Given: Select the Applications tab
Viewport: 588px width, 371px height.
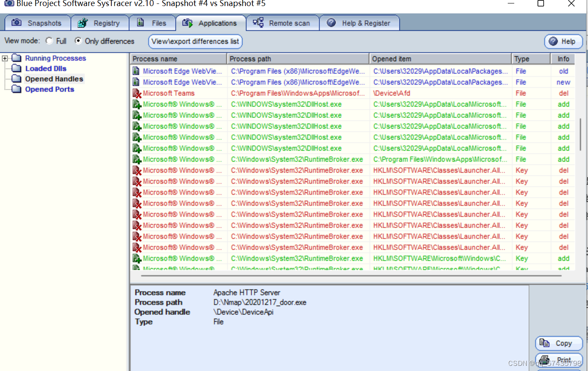Looking at the screenshot, I should click(x=211, y=23).
